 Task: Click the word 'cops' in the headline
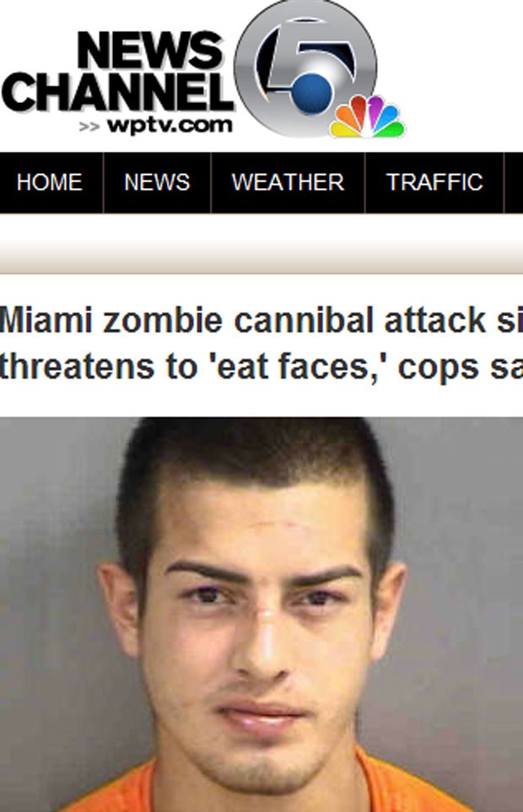(439, 368)
